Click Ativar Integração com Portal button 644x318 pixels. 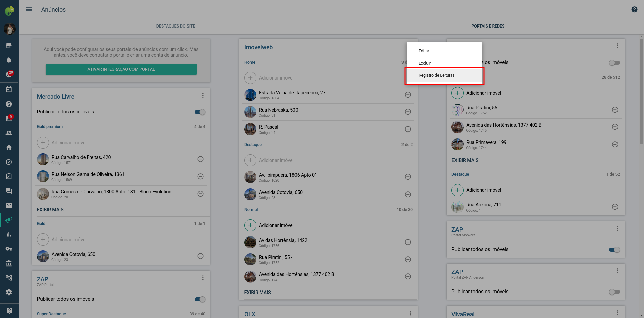tap(121, 69)
